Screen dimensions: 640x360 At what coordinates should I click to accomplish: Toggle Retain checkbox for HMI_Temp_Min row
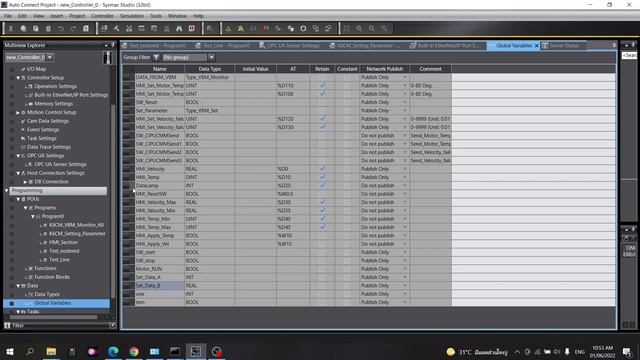click(x=322, y=219)
